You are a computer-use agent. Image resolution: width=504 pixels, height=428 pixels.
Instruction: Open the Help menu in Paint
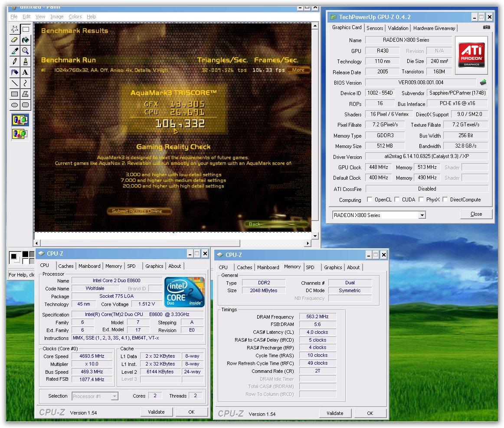coord(91,16)
